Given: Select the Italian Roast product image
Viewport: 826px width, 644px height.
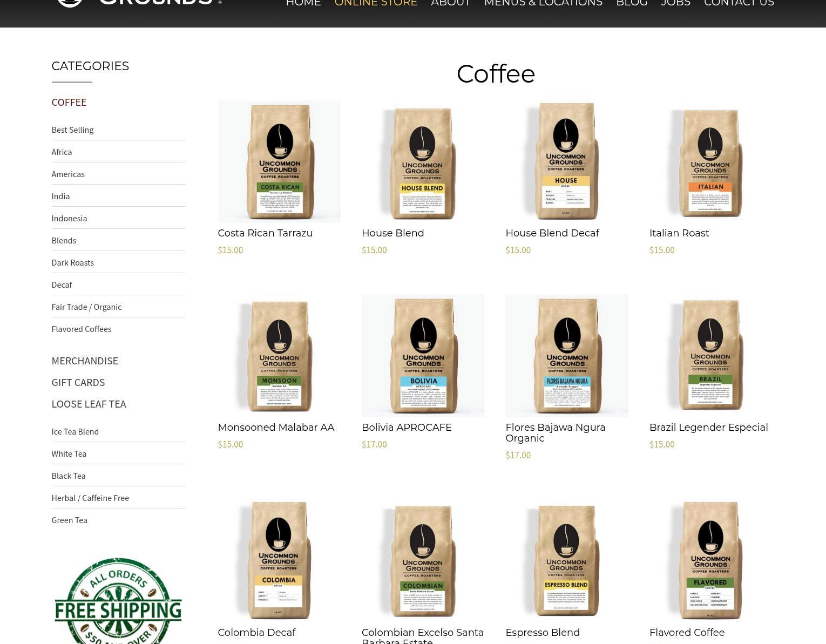Looking at the screenshot, I should click(x=710, y=161).
